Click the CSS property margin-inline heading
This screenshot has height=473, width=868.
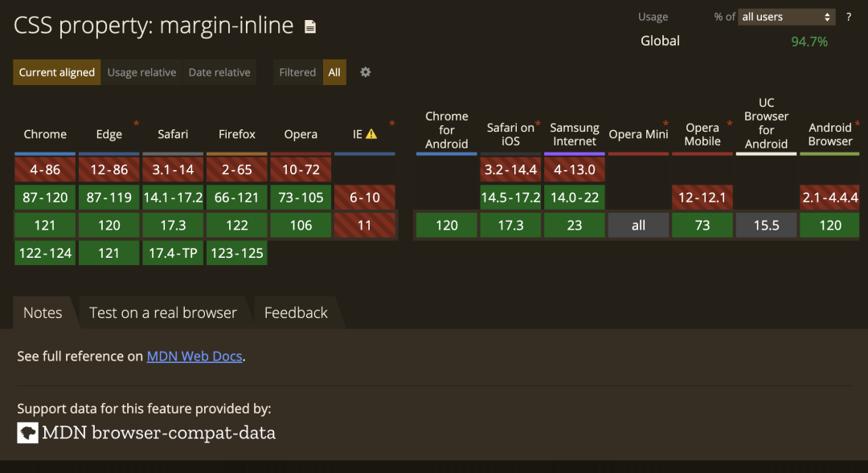click(154, 26)
